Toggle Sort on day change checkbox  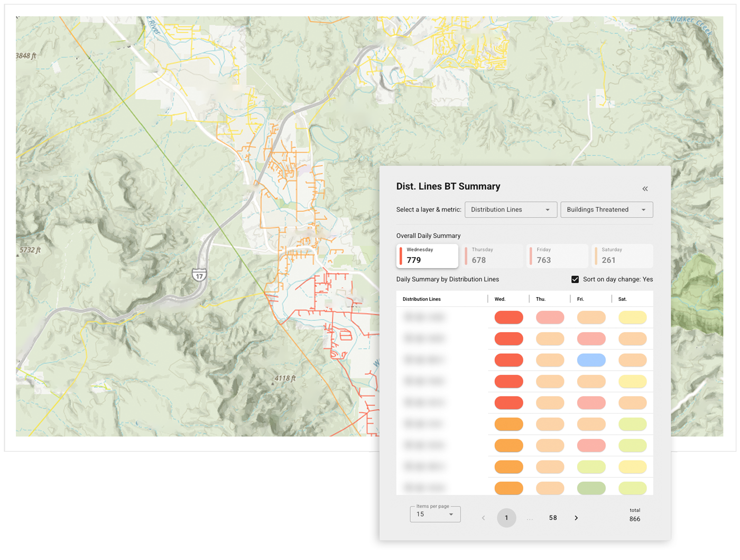click(x=575, y=279)
